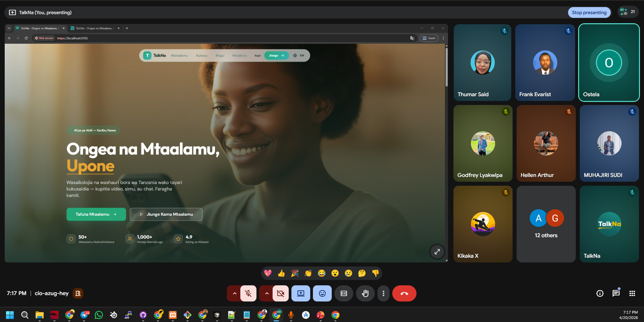Unmute the microphone

click(248, 293)
